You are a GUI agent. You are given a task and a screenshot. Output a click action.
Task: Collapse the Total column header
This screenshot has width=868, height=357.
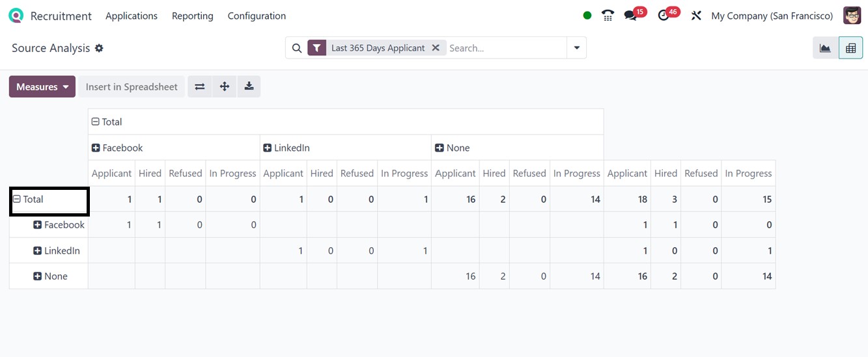(x=107, y=122)
